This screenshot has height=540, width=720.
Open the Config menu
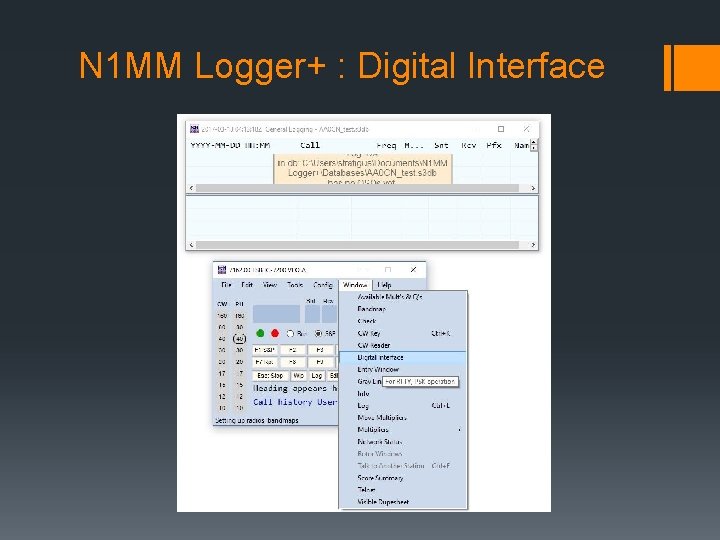point(323,285)
